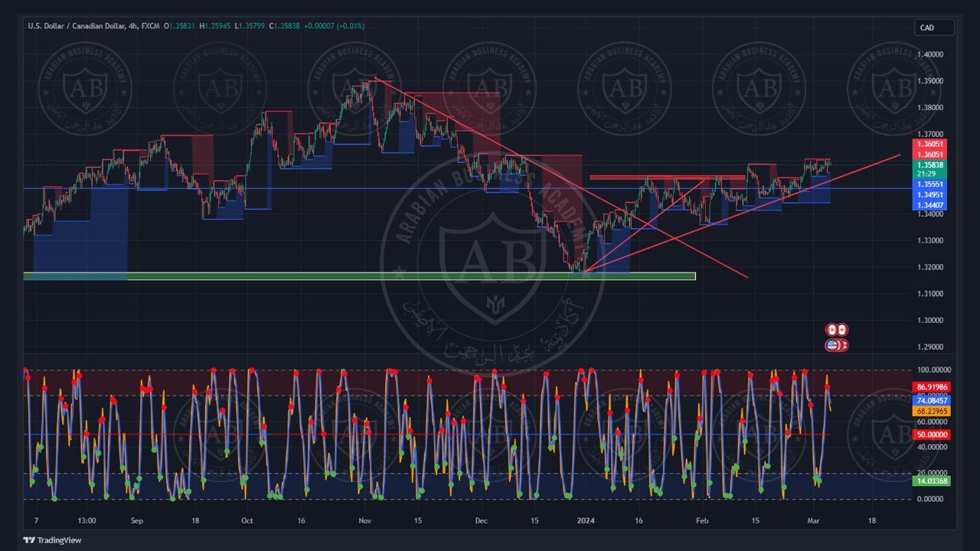Click the blue 1.35551 price label

pos(930,184)
